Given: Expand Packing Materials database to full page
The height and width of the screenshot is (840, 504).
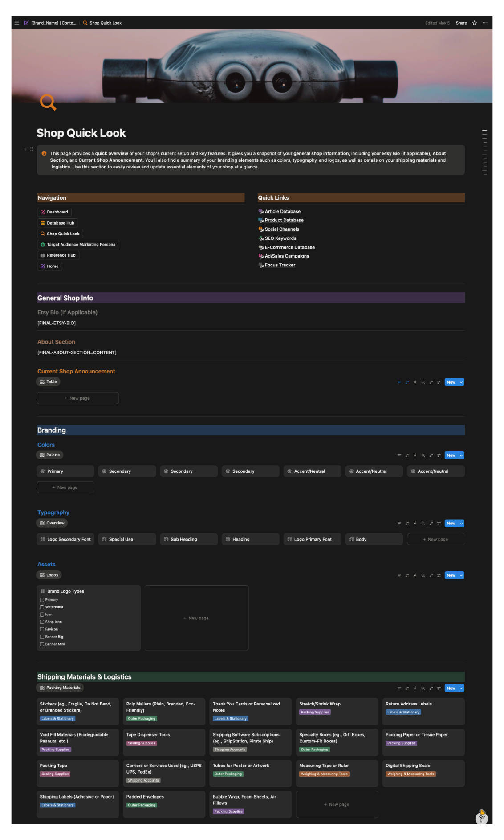Looking at the screenshot, I should [x=431, y=688].
